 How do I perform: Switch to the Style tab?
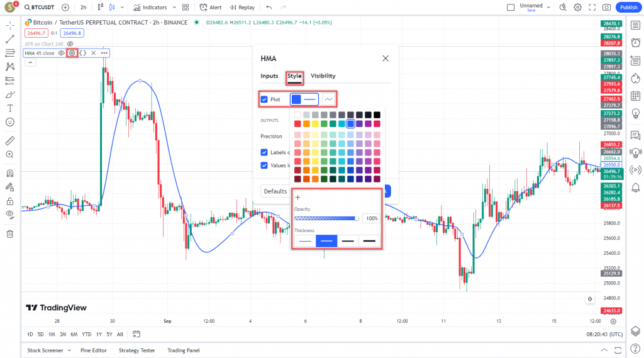(x=294, y=76)
